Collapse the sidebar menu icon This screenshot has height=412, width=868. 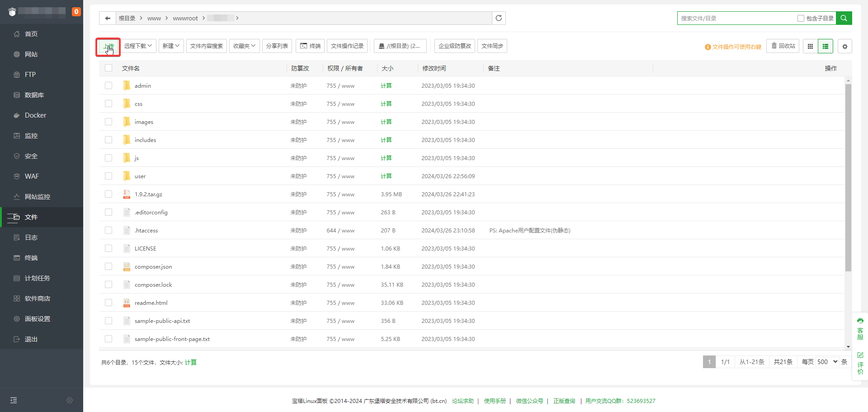pos(14,400)
